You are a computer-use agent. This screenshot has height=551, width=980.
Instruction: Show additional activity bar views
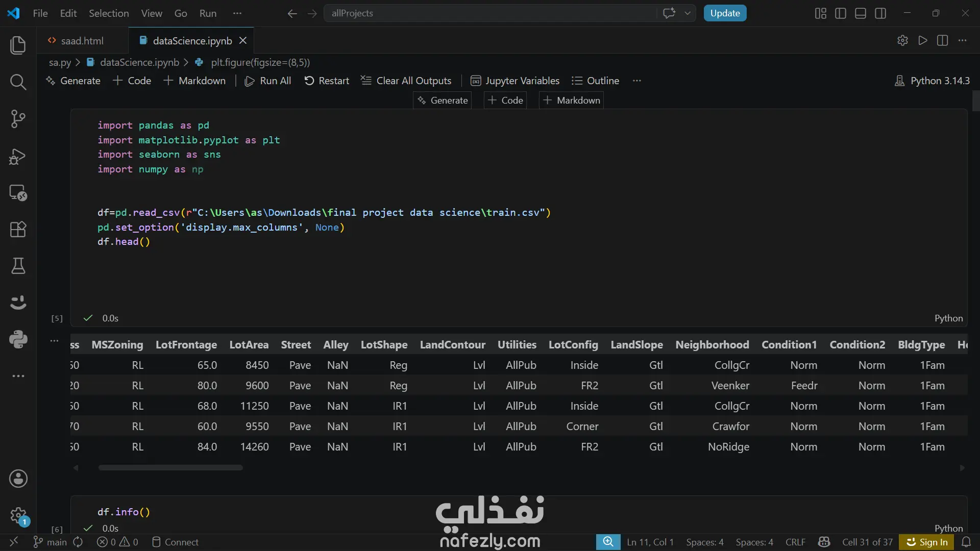(x=18, y=376)
